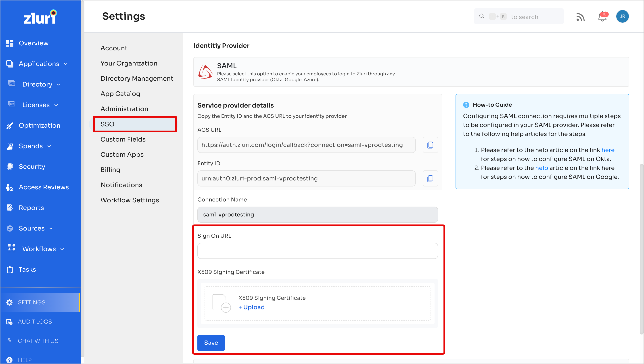Click the Security shield icon
This screenshot has width=644, height=364.
click(10, 167)
